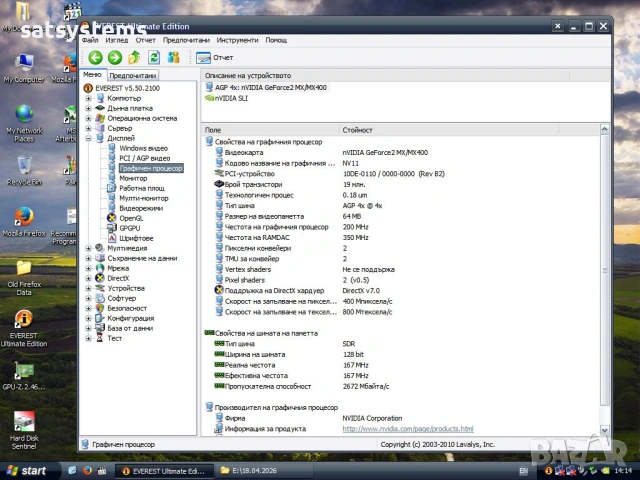This screenshot has width=640, height=480.
Task: Click the Безопасност shield icon in tree
Action: pyautogui.click(x=100, y=308)
